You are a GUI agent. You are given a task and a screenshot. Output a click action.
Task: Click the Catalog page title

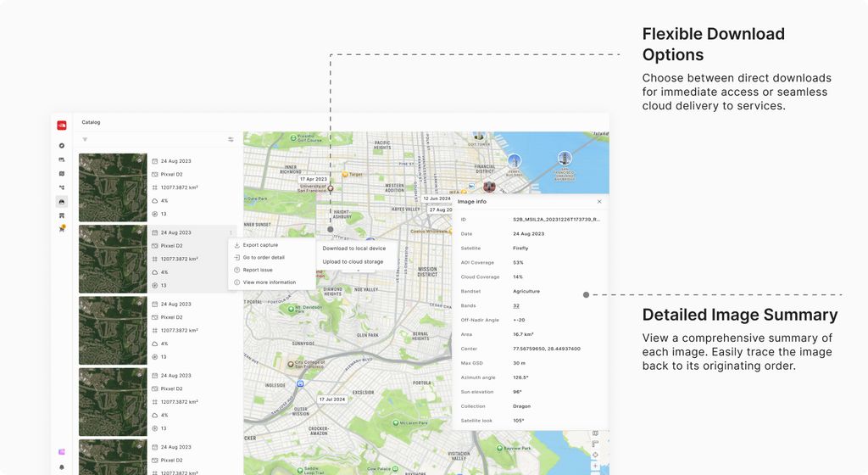click(91, 122)
